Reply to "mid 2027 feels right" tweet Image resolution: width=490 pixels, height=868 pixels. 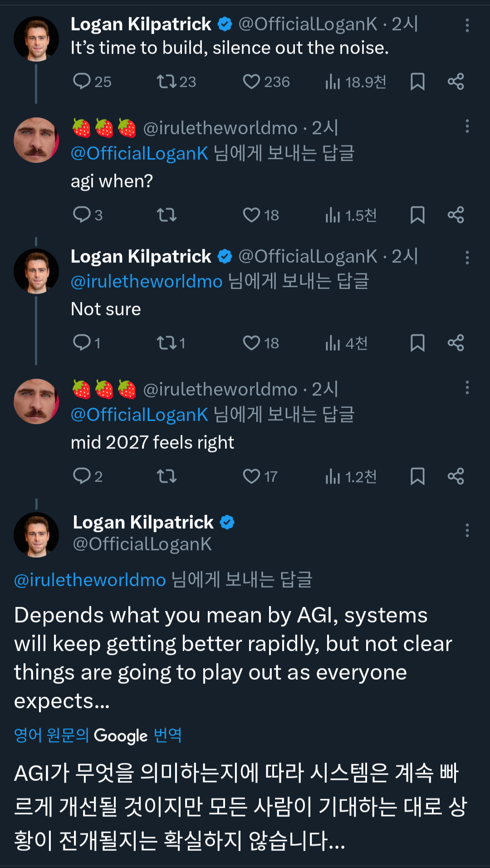coord(82,476)
